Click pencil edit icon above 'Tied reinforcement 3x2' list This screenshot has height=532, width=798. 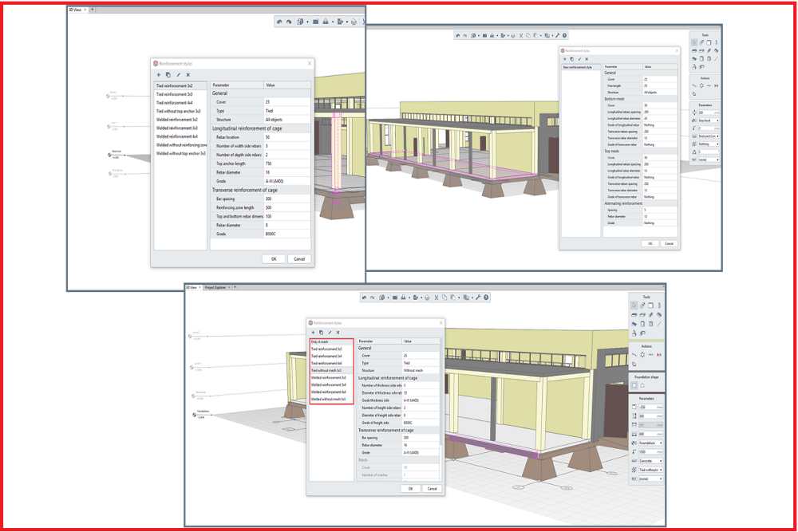click(x=178, y=74)
